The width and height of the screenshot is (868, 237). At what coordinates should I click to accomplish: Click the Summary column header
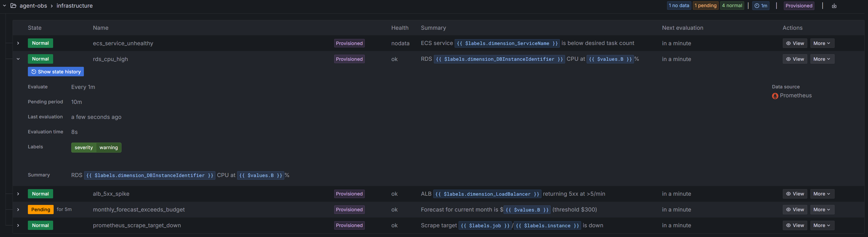433,28
